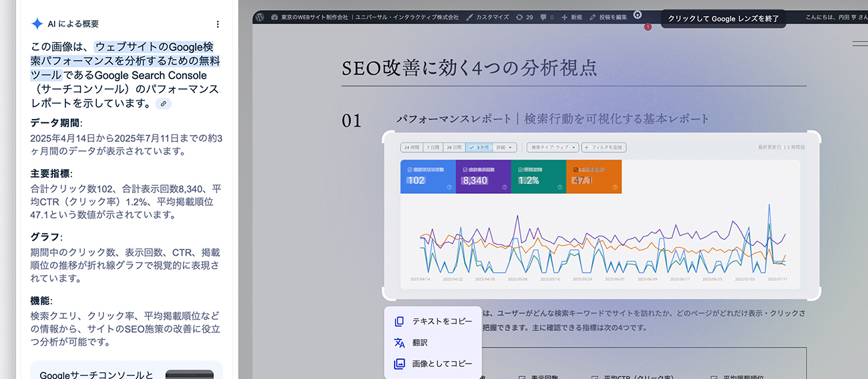Click the データ期間 heading in AI overview

[57, 123]
